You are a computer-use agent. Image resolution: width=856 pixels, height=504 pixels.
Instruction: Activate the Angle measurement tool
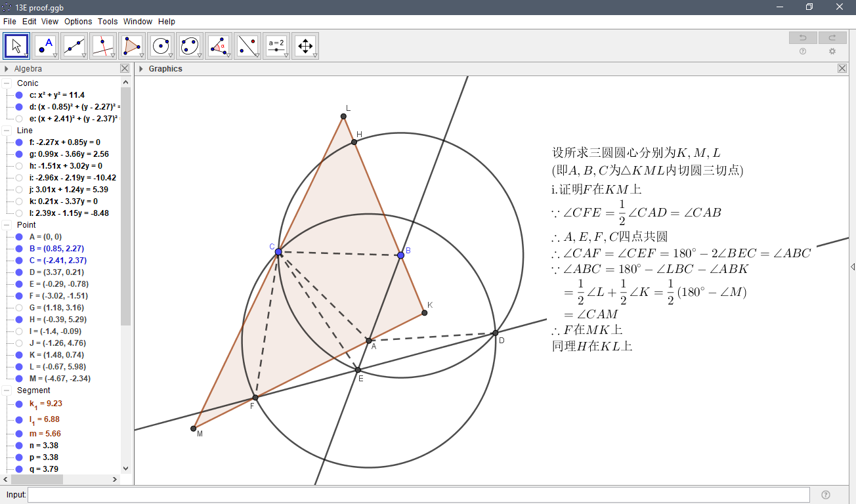pos(218,45)
